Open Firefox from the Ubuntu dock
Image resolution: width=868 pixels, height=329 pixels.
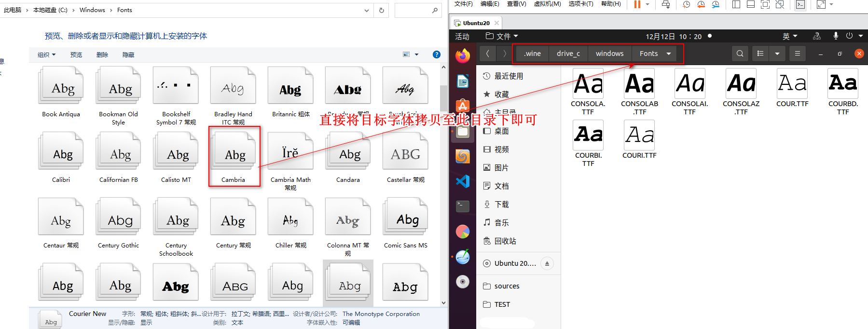pyautogui.click(x=463, y=56)
